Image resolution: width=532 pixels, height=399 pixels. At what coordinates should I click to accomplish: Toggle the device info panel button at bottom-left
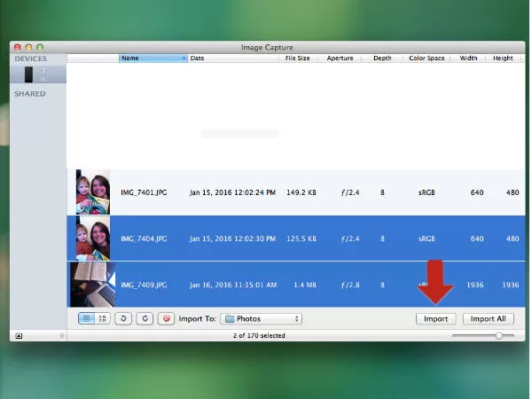tap(20, 336)
